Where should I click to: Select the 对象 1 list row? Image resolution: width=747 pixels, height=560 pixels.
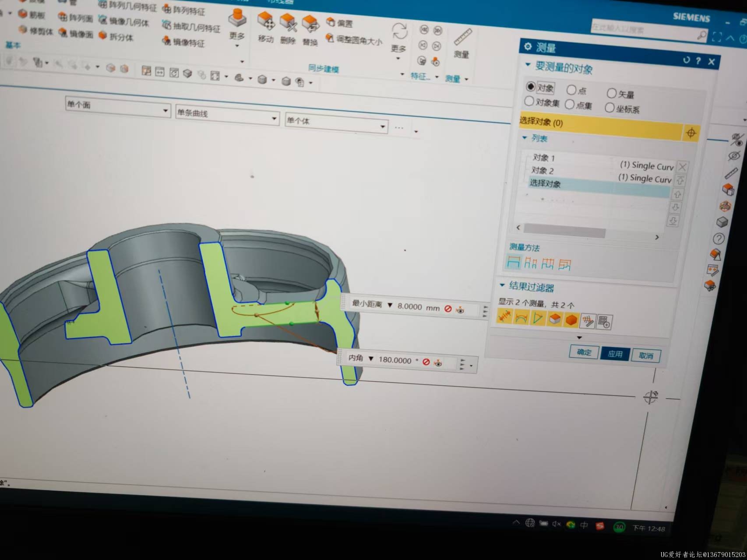pos(600,161)
